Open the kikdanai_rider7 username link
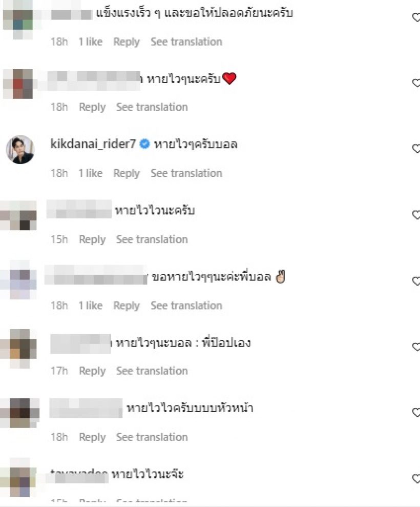This screenshot has width=420, height=507. pos(93,144)
